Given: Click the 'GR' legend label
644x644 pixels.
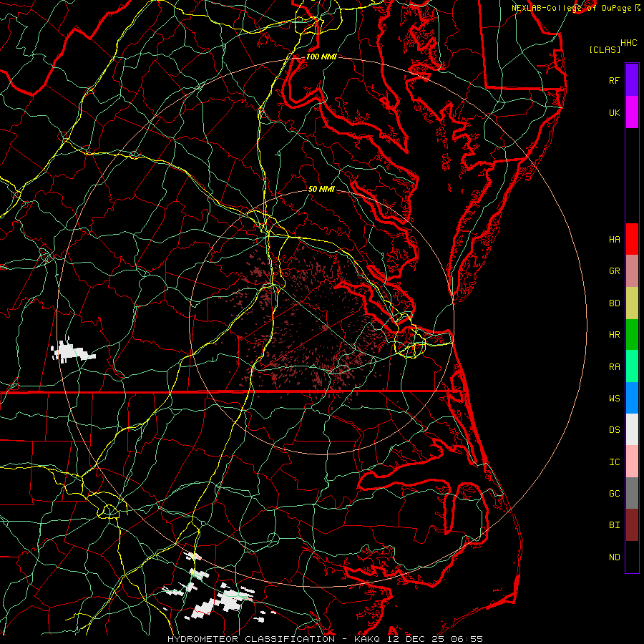Looking at the screenshot, I should click(614, 271).
